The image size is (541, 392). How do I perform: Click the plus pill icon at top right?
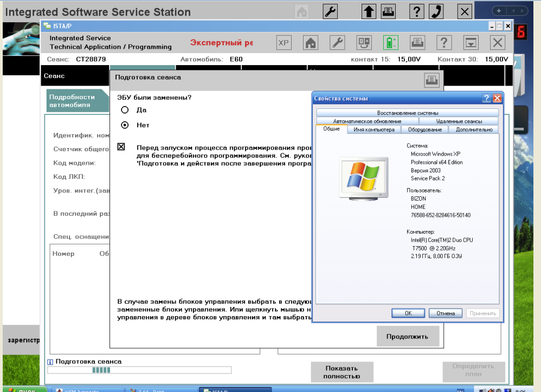[x=499, y=11]
